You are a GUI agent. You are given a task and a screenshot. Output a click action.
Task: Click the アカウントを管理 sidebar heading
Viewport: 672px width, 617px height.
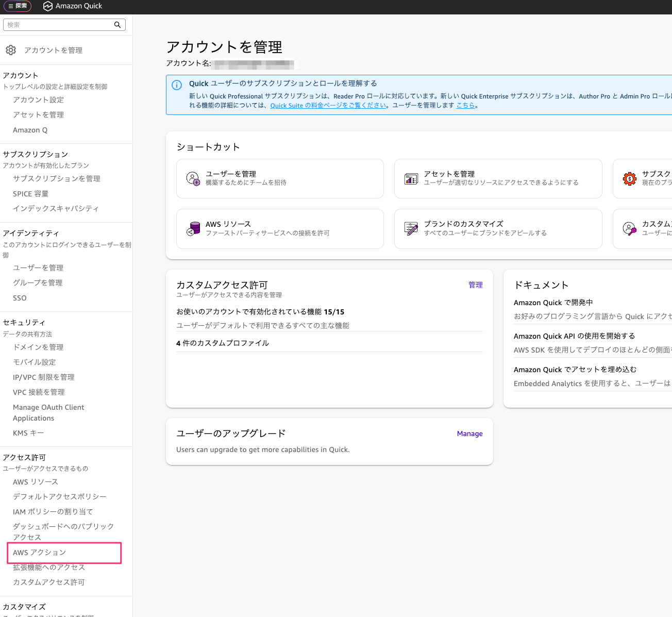pyautogui.click(x=54, y=51)
